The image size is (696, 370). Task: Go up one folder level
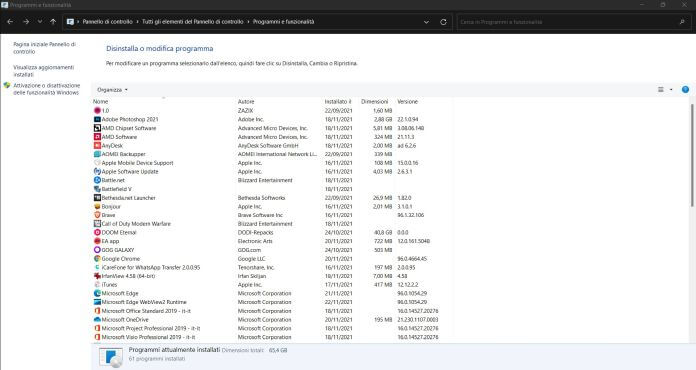(53, 21)
